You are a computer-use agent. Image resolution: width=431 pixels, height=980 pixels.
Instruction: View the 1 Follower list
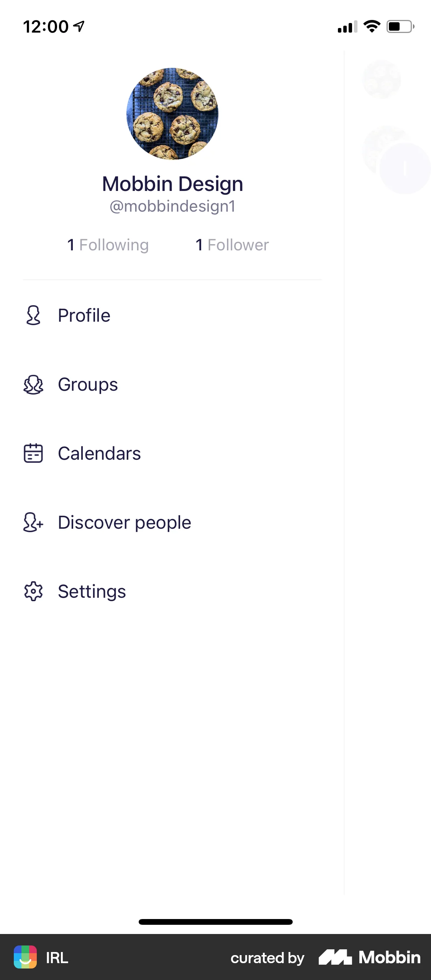tap(232, 245)
